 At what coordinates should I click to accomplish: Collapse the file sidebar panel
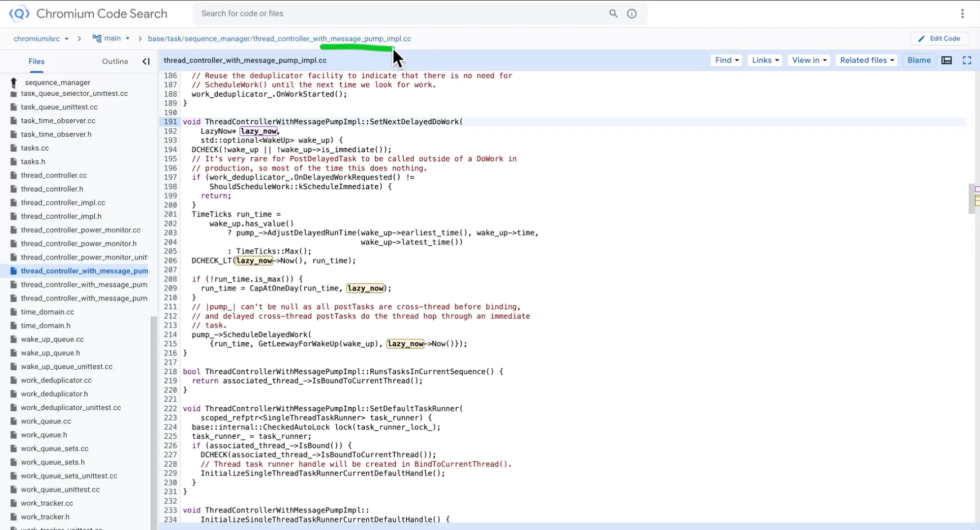pos(146,61)
